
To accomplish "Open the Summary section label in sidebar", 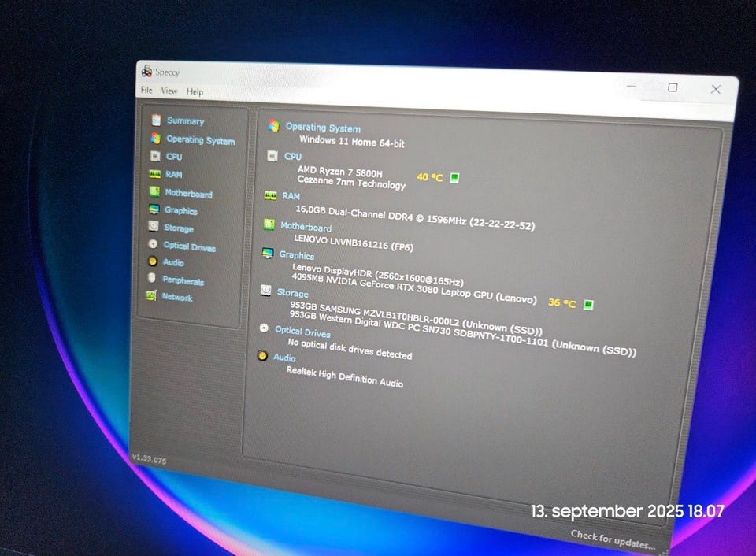I will (185, 121).
